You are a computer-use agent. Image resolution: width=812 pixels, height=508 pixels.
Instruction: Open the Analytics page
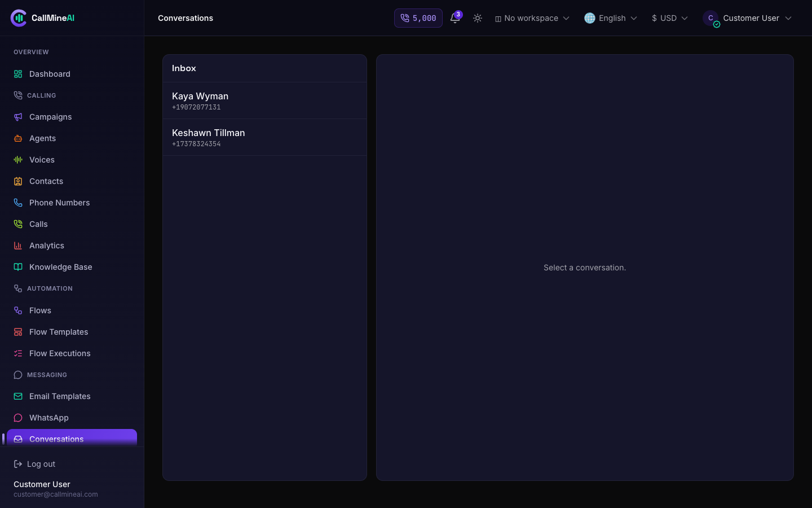[x=72, y=246]
